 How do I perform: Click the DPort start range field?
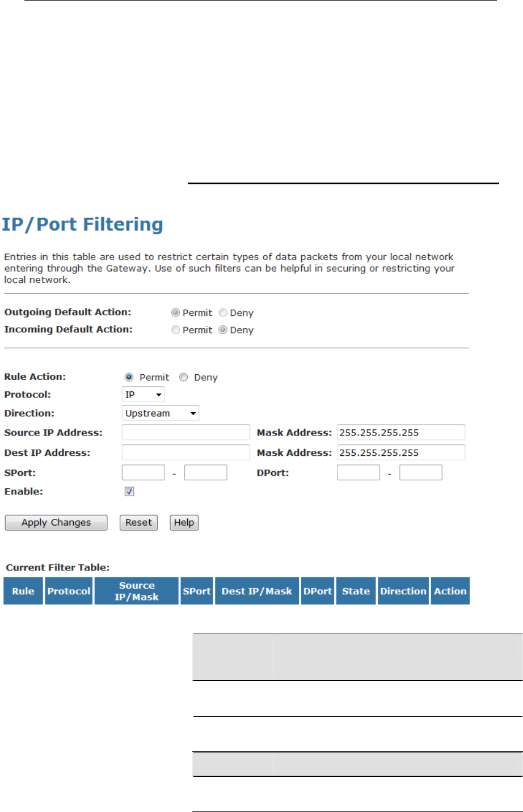(358, 473)
